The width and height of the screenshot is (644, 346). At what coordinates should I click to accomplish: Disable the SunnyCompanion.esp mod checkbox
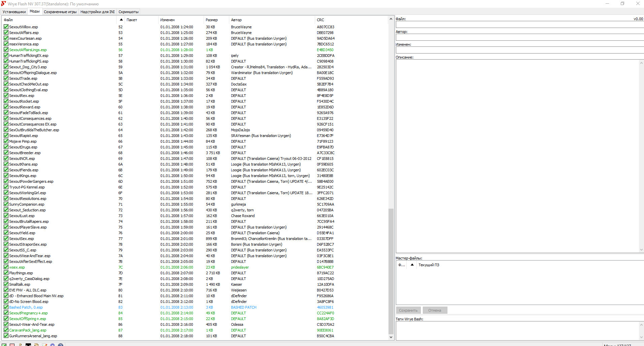[6, 204]
